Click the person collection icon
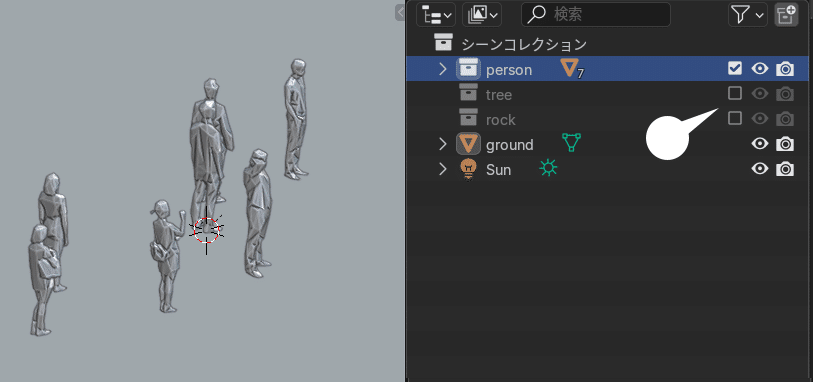The height and width of the screenshot is (382, 813). (x=469, y=69)
